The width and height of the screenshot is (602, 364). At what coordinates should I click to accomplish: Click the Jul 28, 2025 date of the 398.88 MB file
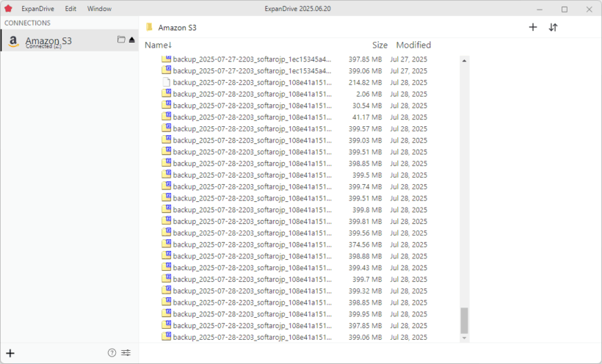pos(408,256)
